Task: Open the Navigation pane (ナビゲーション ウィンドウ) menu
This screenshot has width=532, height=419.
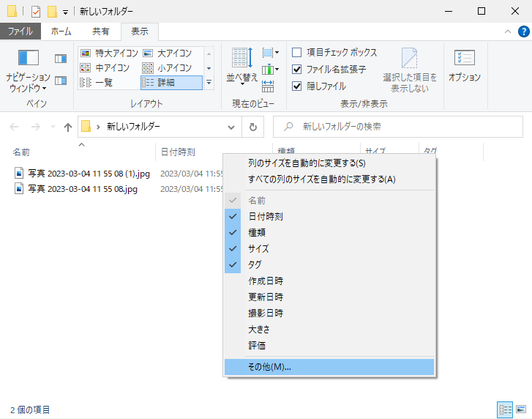Action: pyautogui.click(x=28, y=70)
